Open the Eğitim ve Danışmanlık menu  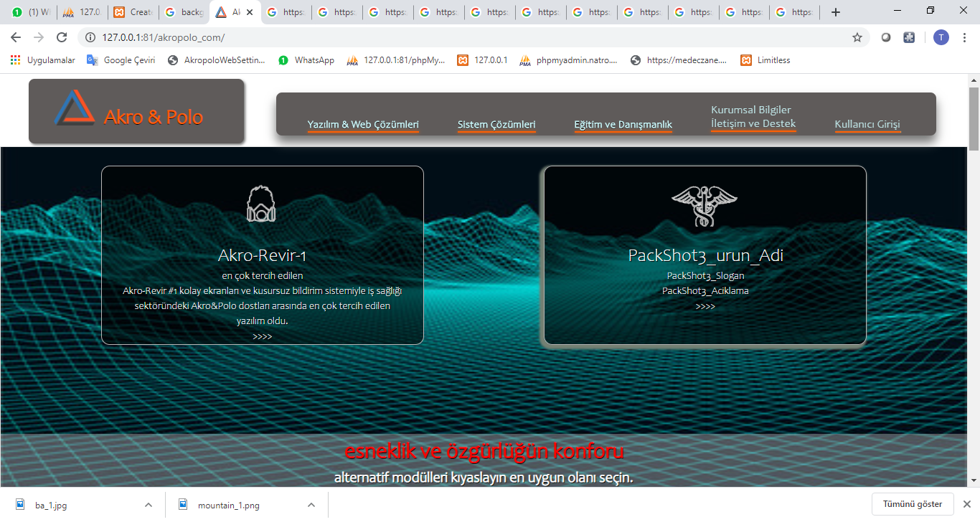[x=623, y=125]
